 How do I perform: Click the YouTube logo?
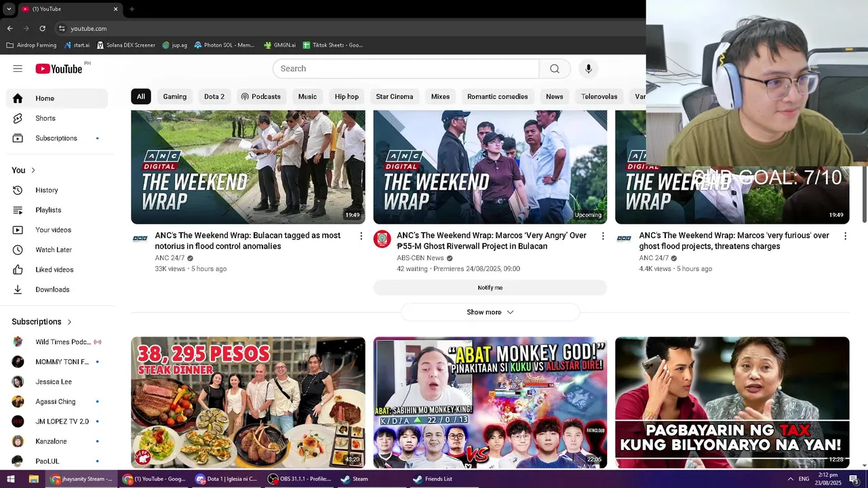60,68
